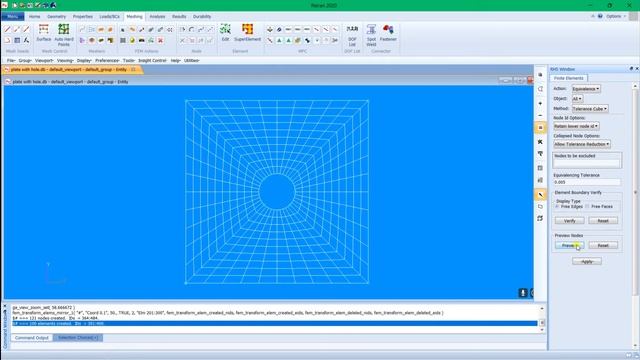The image size is (640, 360).
Task: Switch to the Durability ribbon tab
Action: 202,17
